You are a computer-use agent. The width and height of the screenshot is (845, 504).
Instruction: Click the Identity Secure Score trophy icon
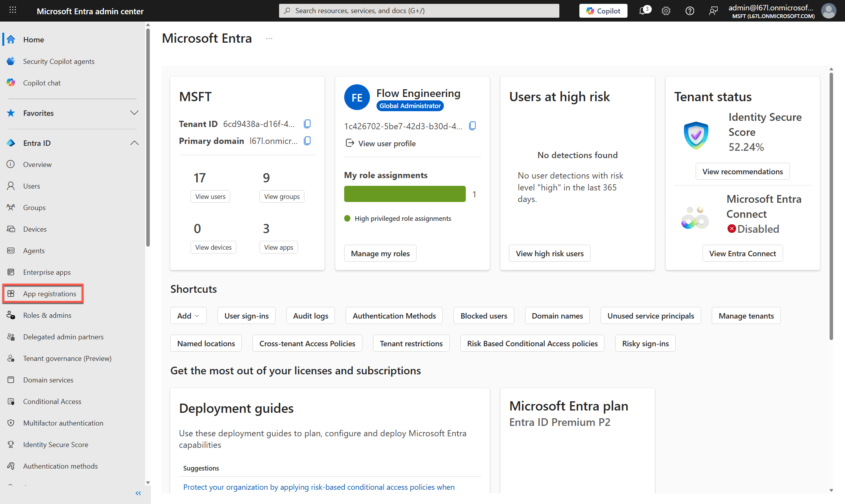click(x=11, y=444)
